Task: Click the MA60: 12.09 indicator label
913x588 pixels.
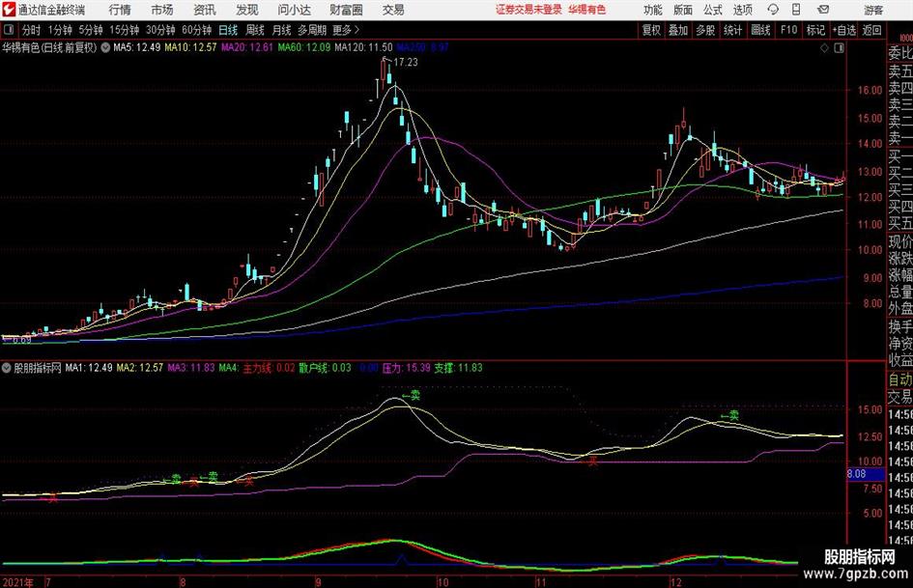Action: pos(304,47)
